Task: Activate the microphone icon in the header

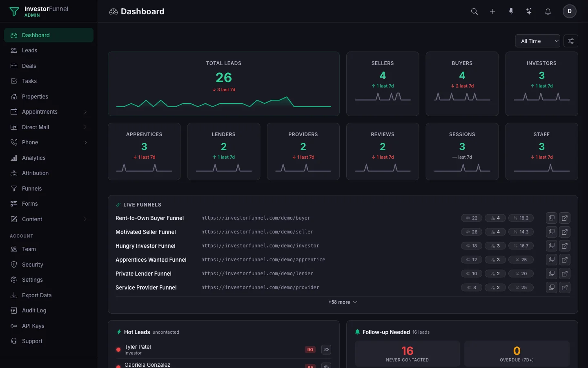Action: click(x=511, y=11)
